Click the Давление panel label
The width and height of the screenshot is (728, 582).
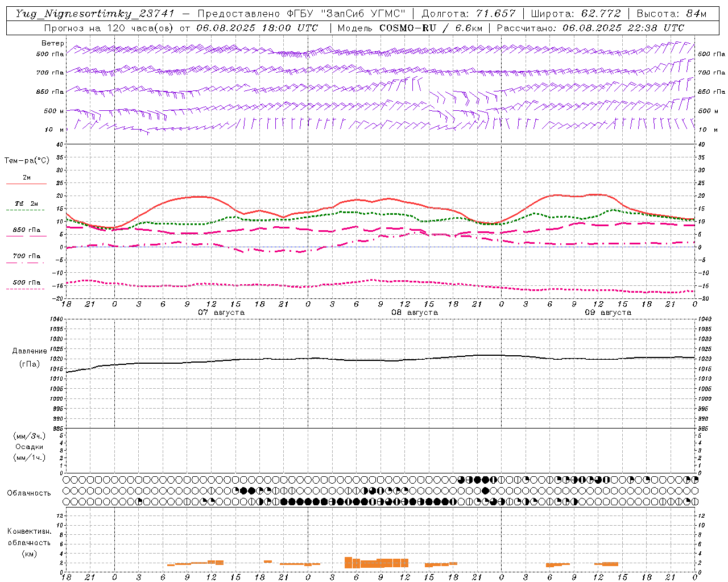30,351
